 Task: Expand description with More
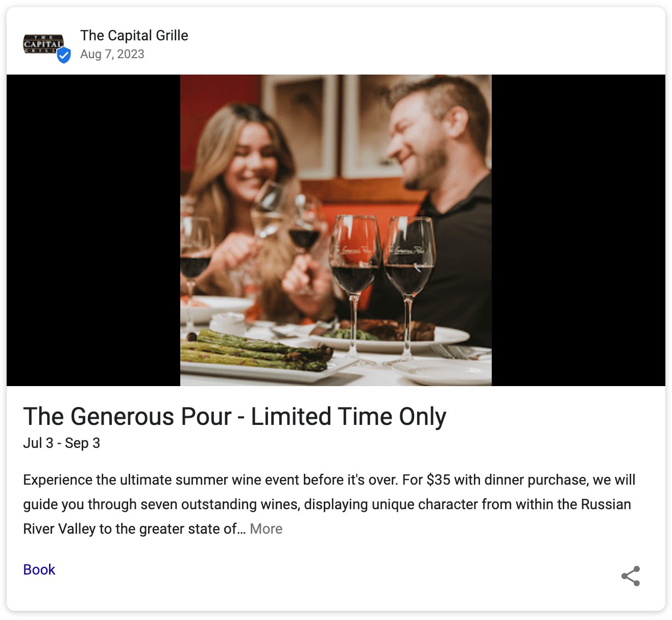(266, 529)
